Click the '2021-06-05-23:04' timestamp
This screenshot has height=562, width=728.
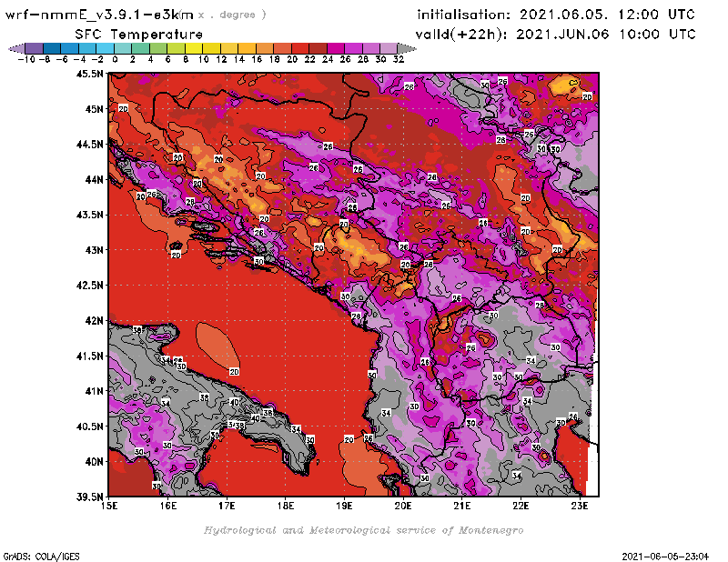point(665,557)
